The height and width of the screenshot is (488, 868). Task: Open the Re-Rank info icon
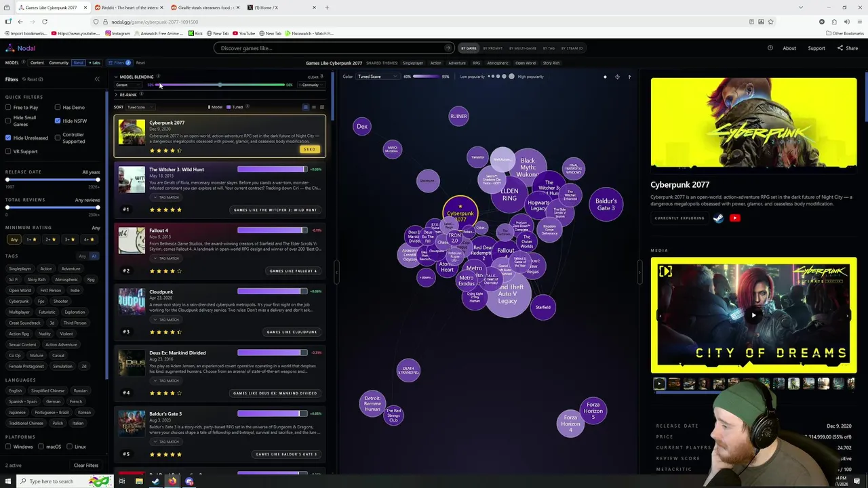[x=142, y=94]
